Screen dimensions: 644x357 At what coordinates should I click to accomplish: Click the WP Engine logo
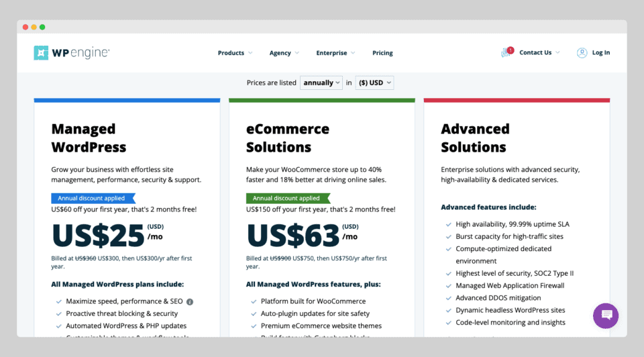click(x=72, y=52)
